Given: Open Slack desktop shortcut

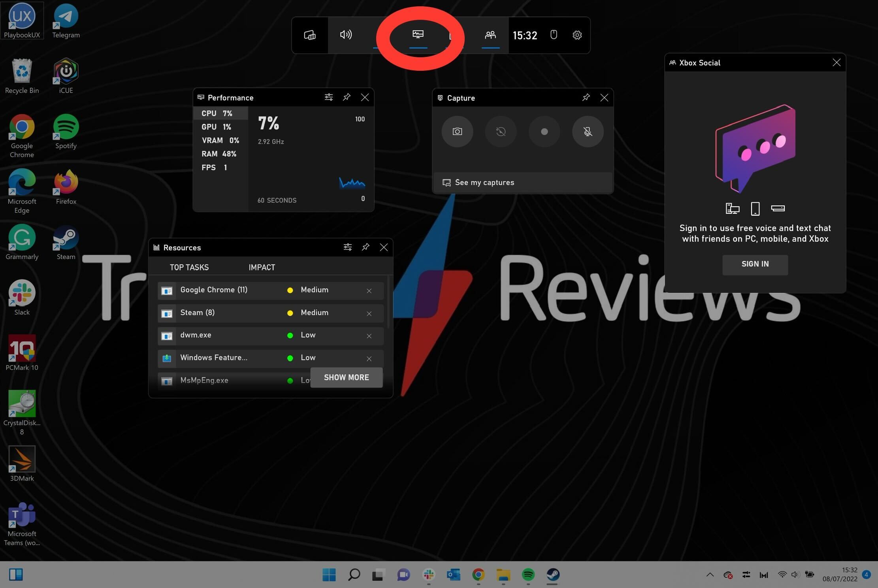Looking at the screenshot, I should point(22,298).
